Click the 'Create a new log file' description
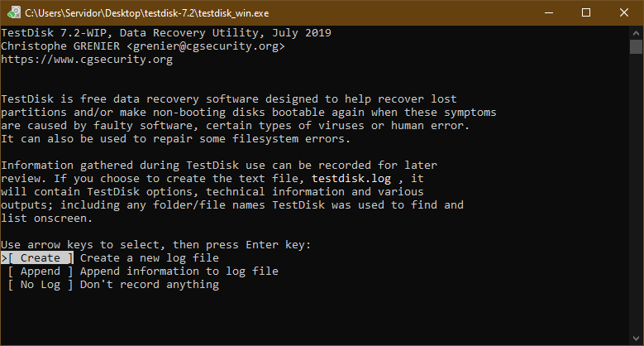The width and height of the screenshot is (644, 346). pyautogui.click(x=150, y=258)
